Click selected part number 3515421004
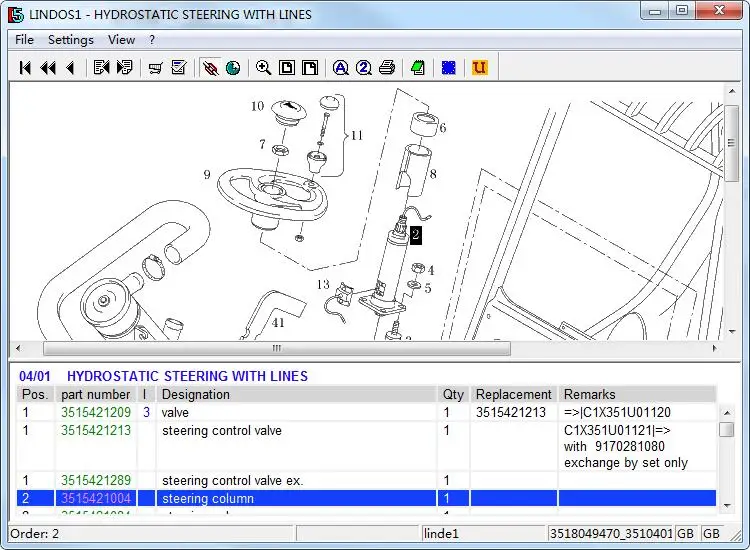 [x=96, y=498]
